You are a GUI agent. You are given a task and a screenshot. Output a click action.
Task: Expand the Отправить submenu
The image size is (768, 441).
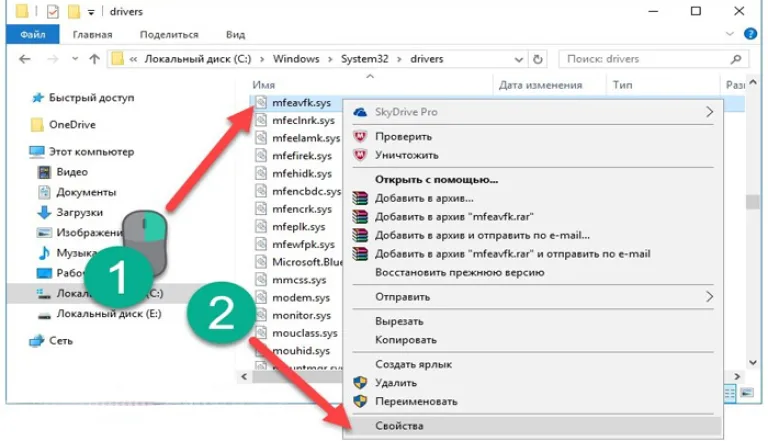point(533,297)
